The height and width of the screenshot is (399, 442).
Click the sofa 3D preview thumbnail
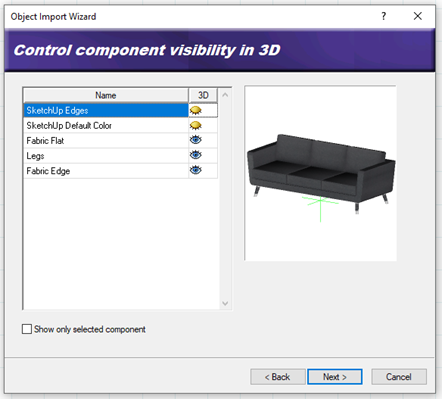[x=320, y=173]
